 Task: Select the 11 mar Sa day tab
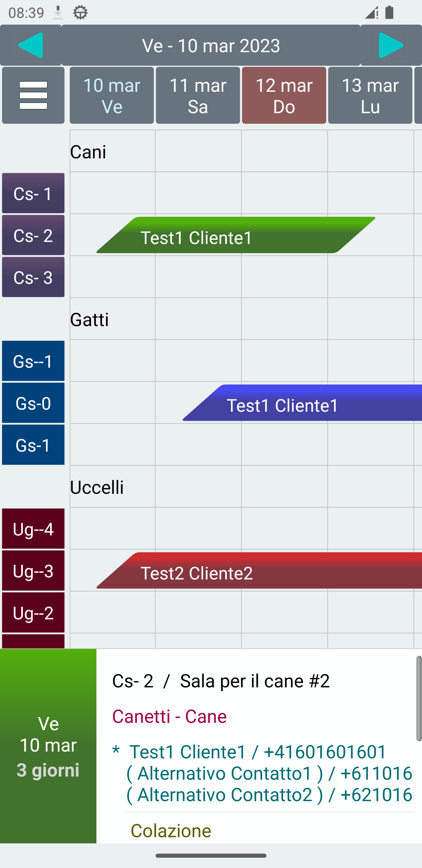tap(198, 95)
